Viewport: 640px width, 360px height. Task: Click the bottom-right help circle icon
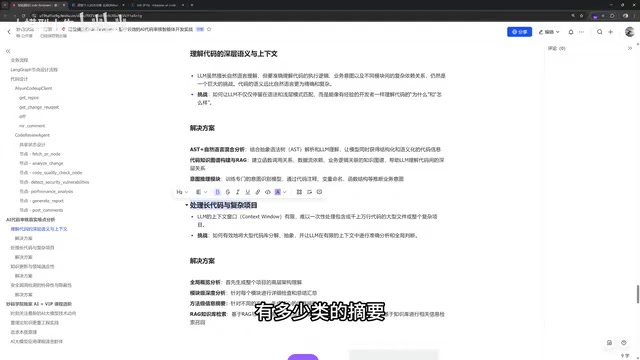[x=624, y=342]
